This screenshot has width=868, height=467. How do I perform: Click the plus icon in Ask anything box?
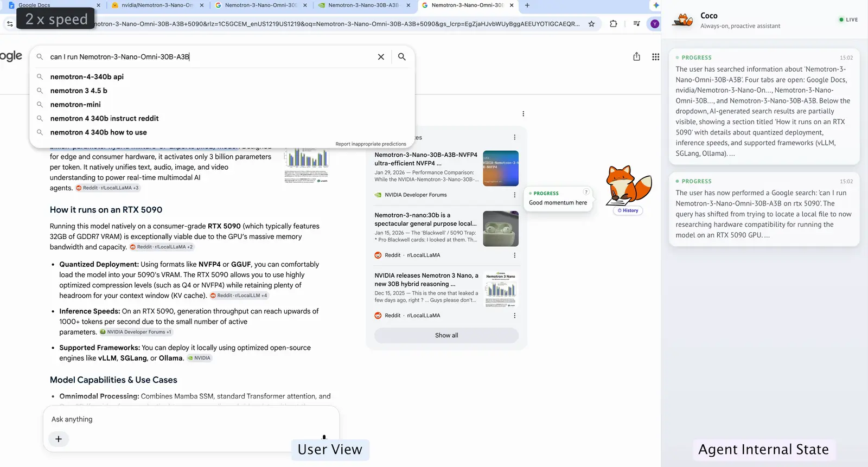click(59, 439)
